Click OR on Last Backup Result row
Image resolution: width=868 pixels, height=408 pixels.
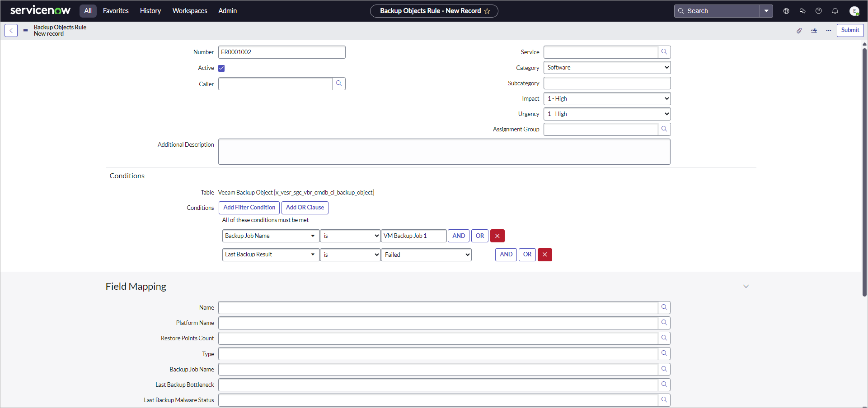pos(527,255)
